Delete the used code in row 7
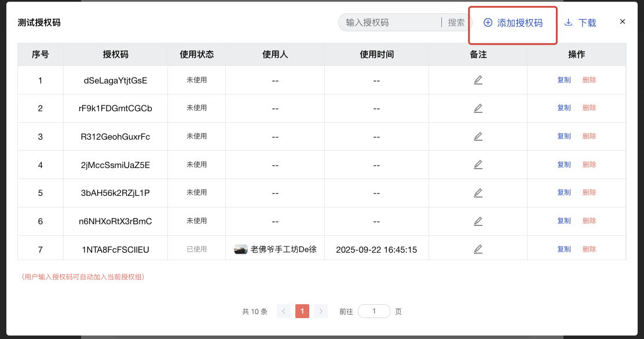 [589, 249]
